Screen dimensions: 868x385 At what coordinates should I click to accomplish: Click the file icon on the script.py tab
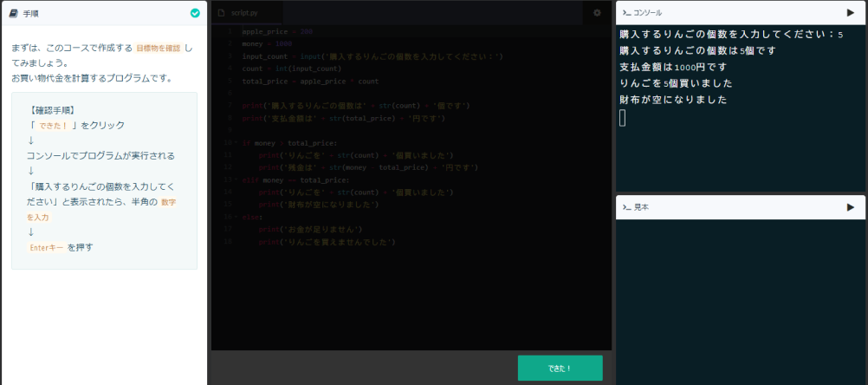222,13
